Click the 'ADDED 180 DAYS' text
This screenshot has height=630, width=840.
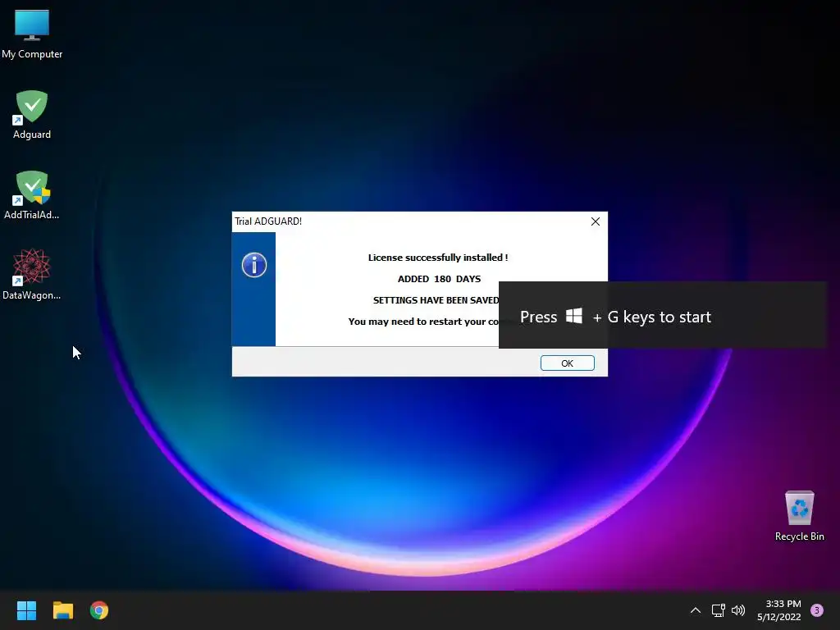[x=439, y=279]
